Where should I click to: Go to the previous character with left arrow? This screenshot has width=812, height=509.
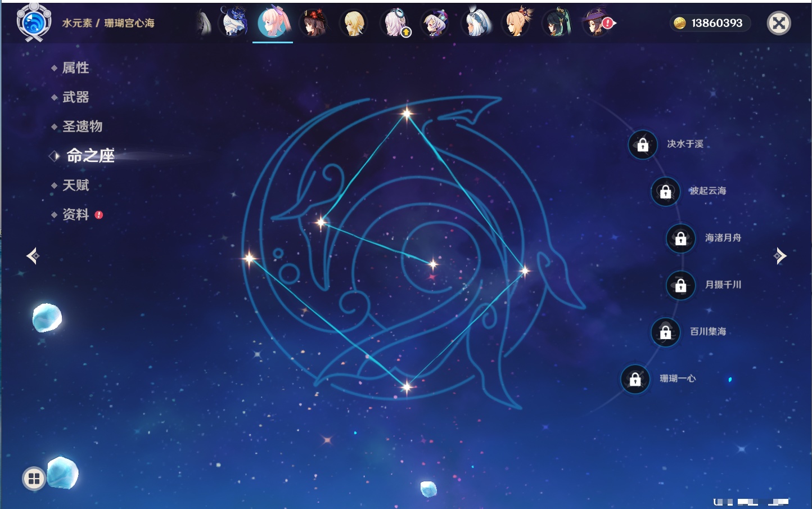[33, 256]
